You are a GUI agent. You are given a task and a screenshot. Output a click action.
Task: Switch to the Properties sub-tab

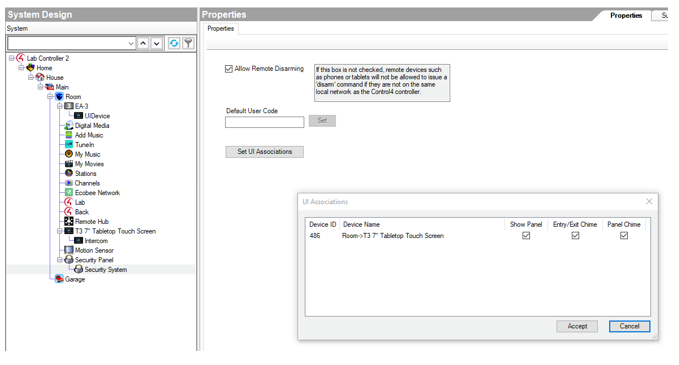(221, 29)
